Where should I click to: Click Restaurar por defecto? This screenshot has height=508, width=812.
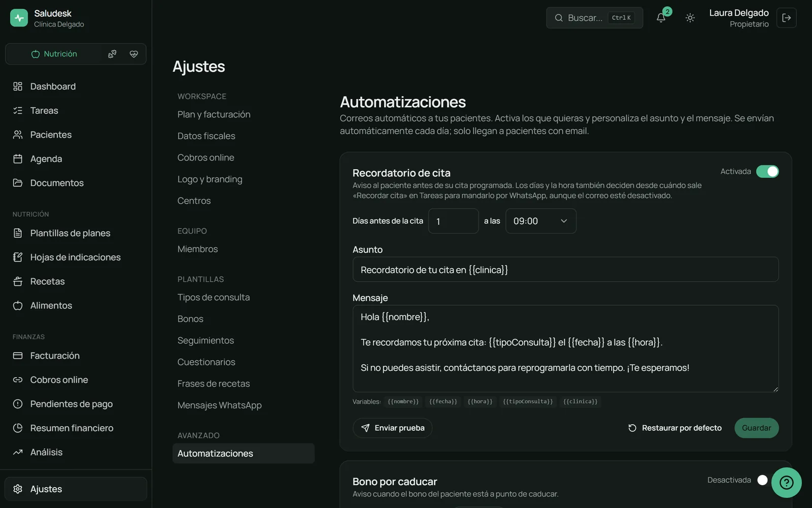click(674, 428)
